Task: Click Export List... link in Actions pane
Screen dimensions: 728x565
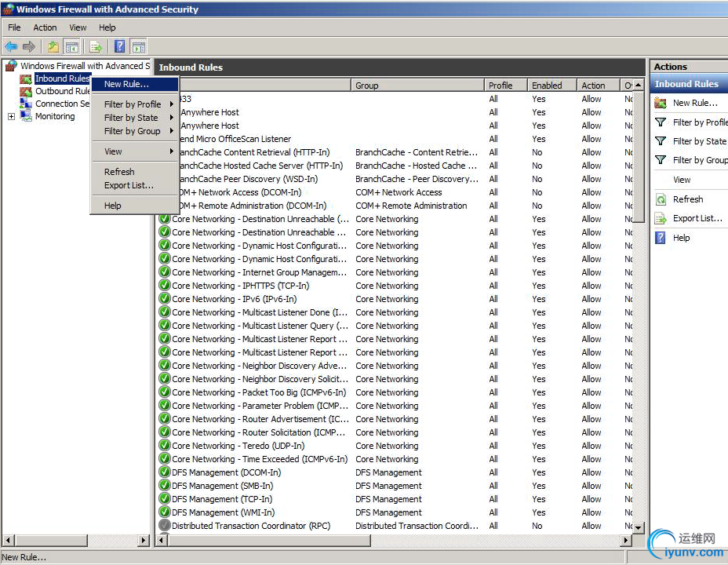Action: 697,218
